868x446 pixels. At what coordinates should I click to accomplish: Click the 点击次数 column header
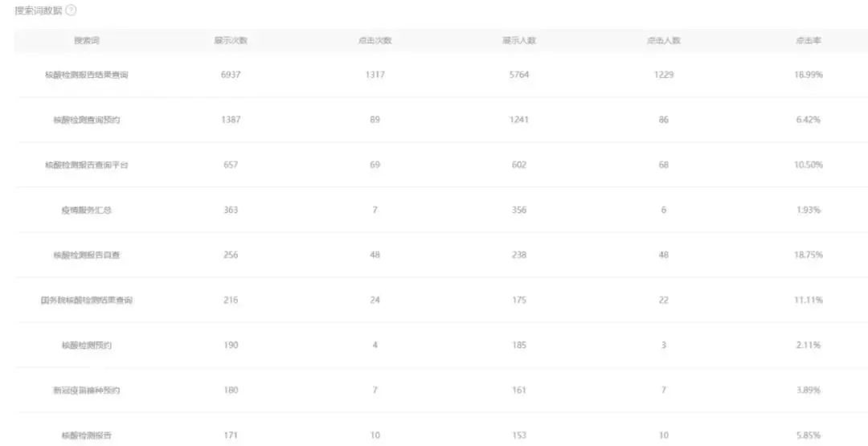375,40
